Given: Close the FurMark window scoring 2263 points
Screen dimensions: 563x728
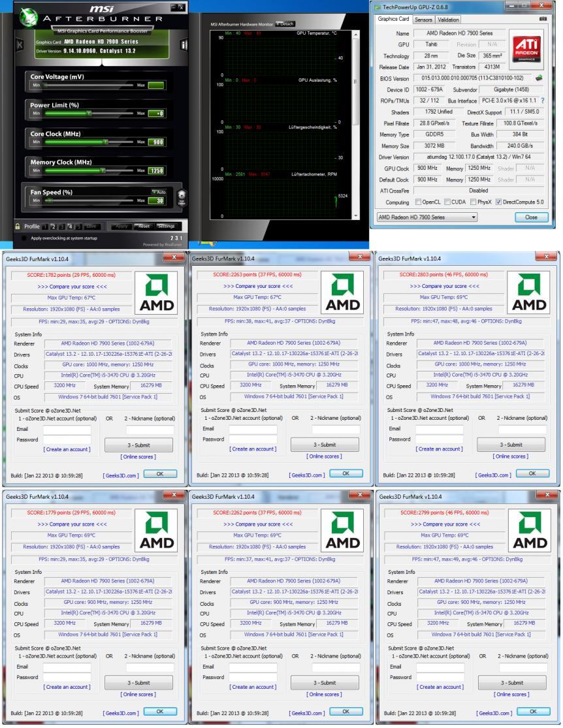Looking at the screenshot, I should point(359,257).
